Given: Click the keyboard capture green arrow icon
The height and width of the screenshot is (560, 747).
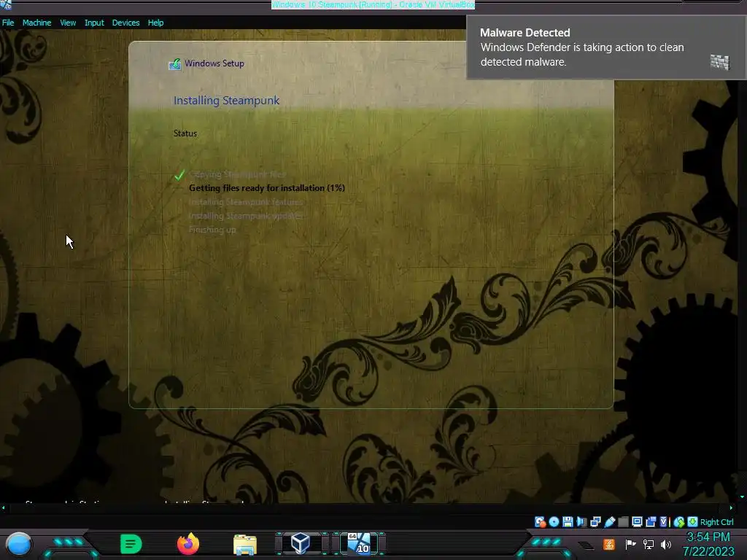Looking at the screenshot, I should point(693,522).
